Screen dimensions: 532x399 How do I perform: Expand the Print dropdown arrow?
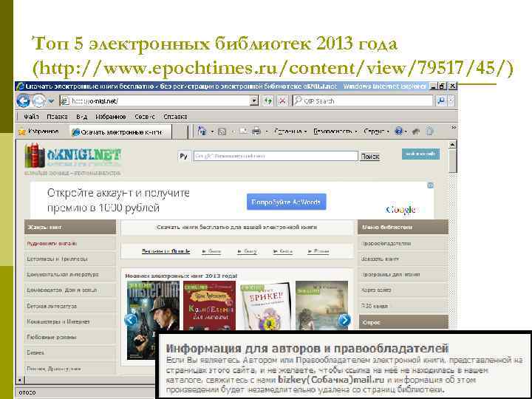tap(267, 132)
